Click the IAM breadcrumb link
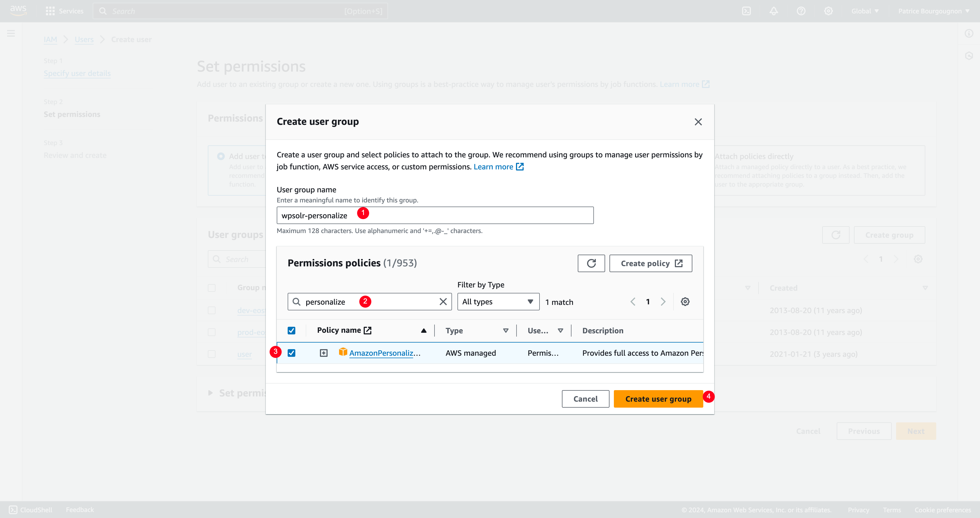 pyautogui.click(x=50, y=40)
